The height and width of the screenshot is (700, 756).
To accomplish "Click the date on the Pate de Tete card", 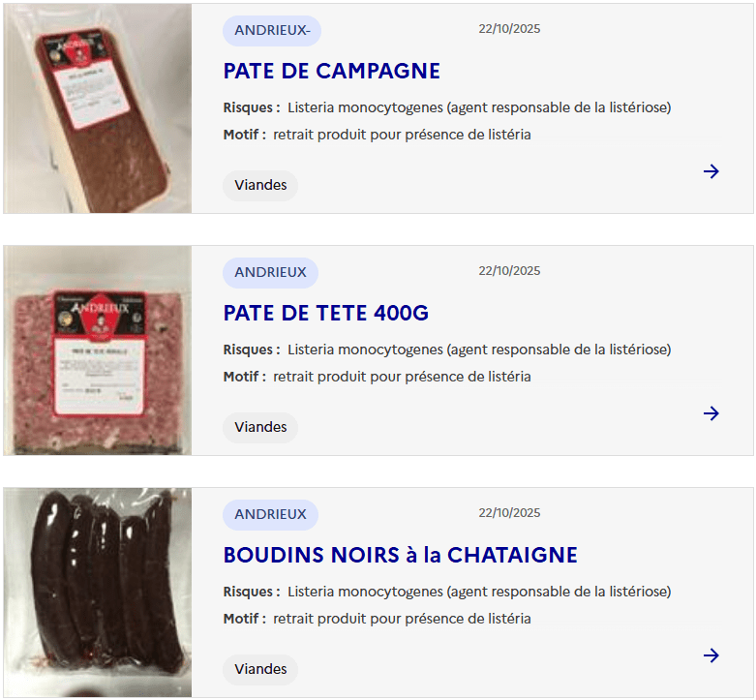I will (509, 271).
